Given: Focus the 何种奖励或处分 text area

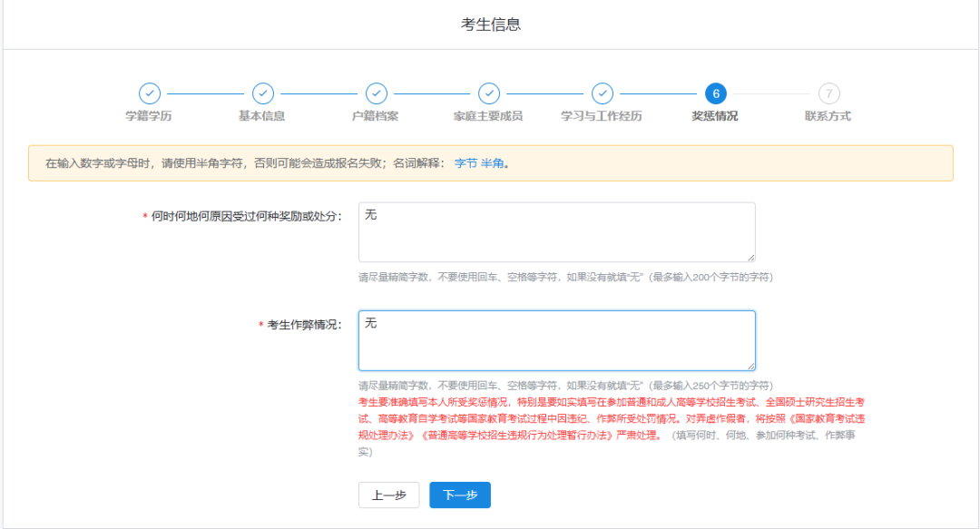Looking at the screenshot, I should (556, 232).
